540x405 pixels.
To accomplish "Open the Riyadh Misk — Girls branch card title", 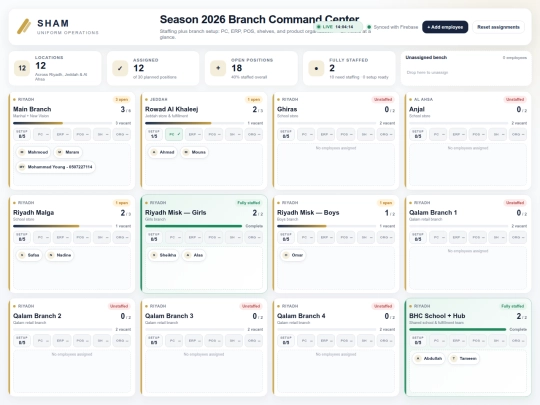I will tap(176, 212).
